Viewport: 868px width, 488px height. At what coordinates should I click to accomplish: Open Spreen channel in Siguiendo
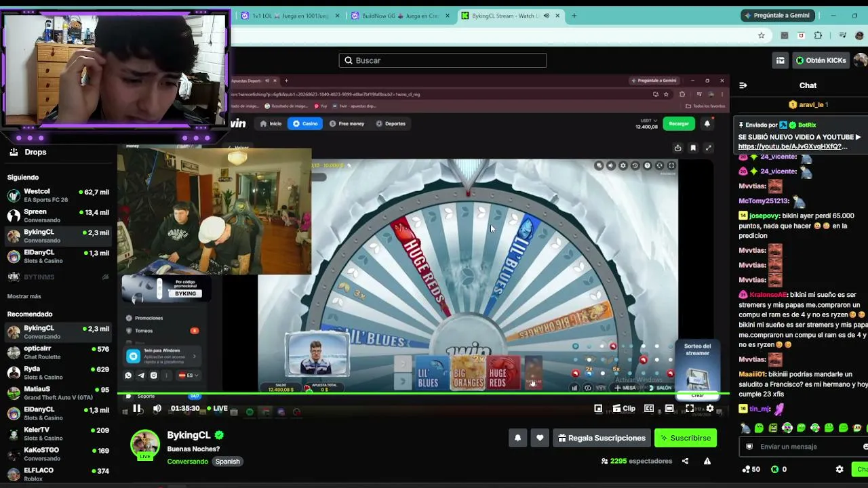pos(58,216)
